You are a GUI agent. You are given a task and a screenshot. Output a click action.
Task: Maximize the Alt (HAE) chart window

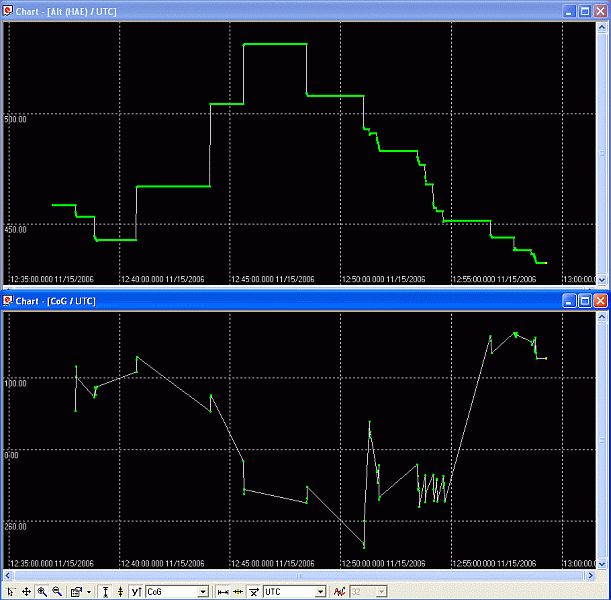point(584,10)
